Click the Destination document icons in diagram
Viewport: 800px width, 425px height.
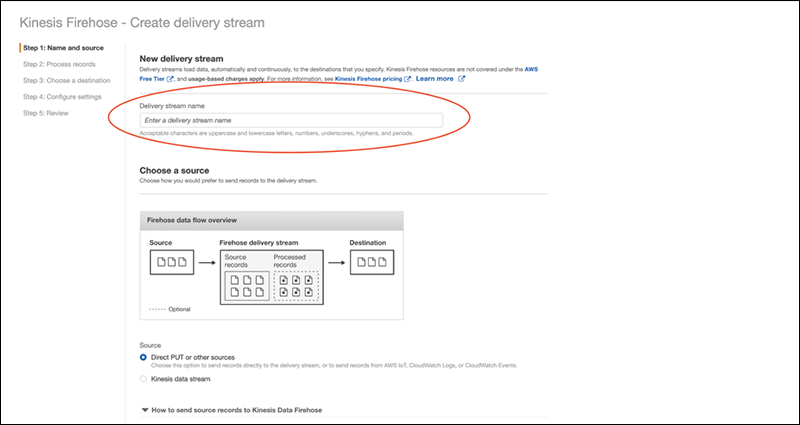[x=370, y=263]
